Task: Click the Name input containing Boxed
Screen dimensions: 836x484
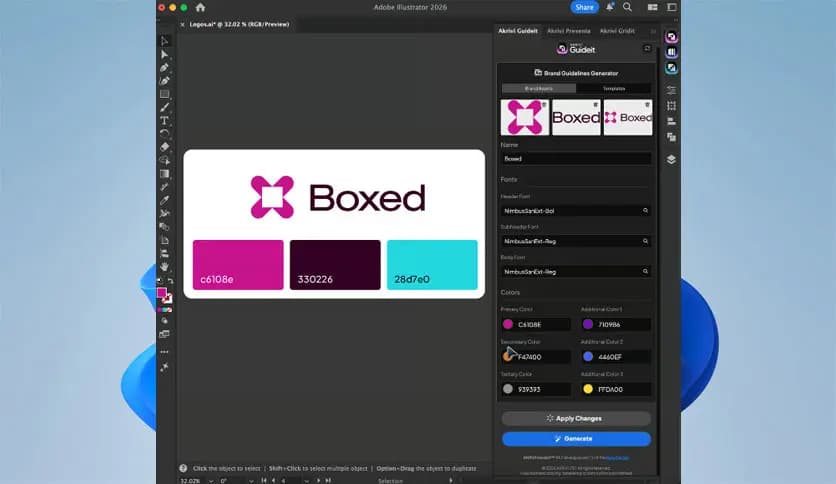Action: [x=576, y=158]
